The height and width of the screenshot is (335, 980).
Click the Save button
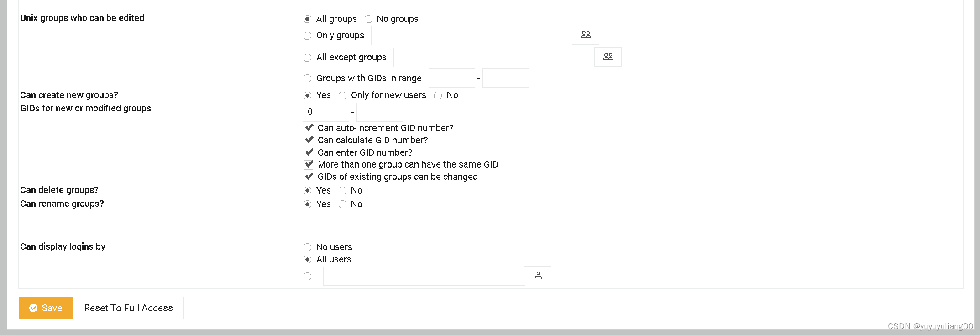coord(46,308)
